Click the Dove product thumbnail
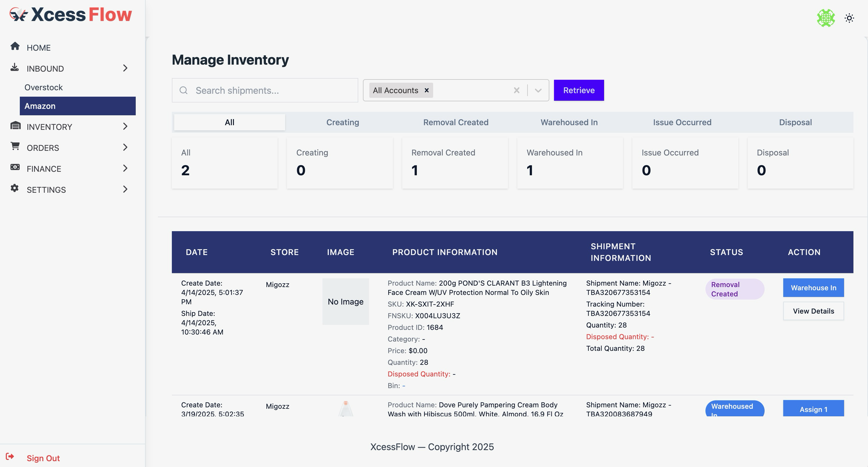The width and height of the screenshot is (868, 467). coord(346,408)
